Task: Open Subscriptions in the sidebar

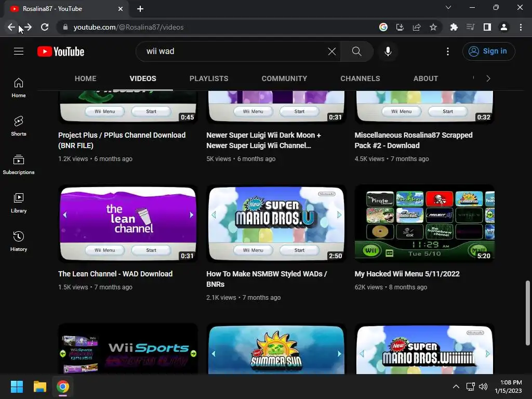Action: pos(19,165)
